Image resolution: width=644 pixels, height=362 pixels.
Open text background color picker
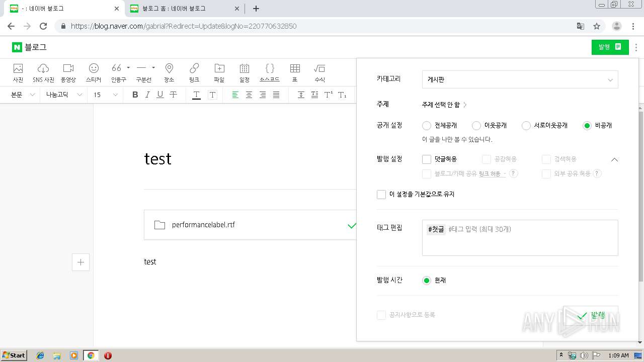tap(212, 95)
